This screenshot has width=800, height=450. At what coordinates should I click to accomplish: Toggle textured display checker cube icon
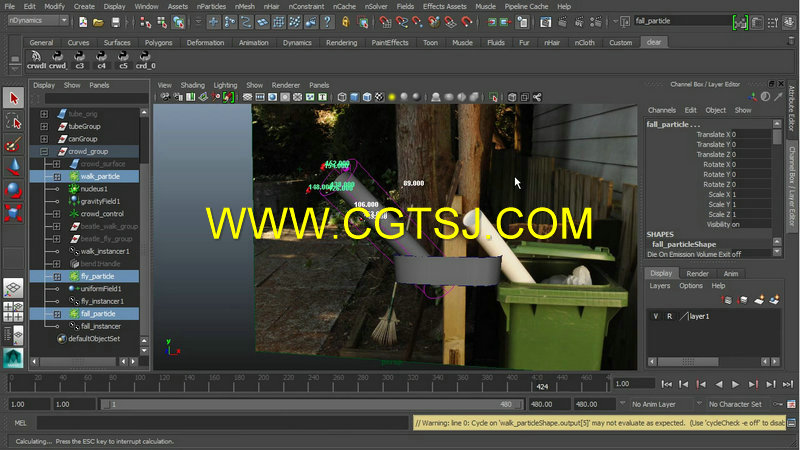click(379, 97)
